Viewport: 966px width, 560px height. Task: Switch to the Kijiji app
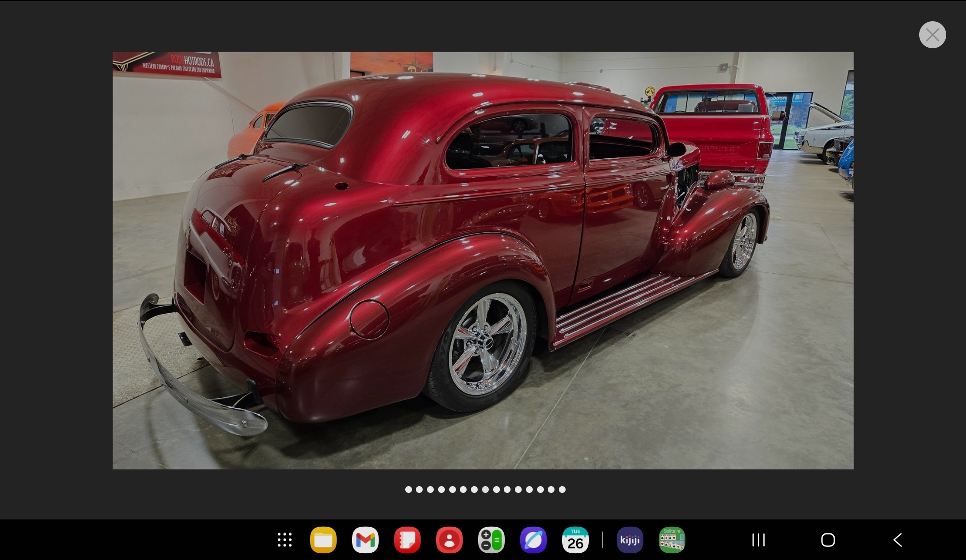pos(630,540)
